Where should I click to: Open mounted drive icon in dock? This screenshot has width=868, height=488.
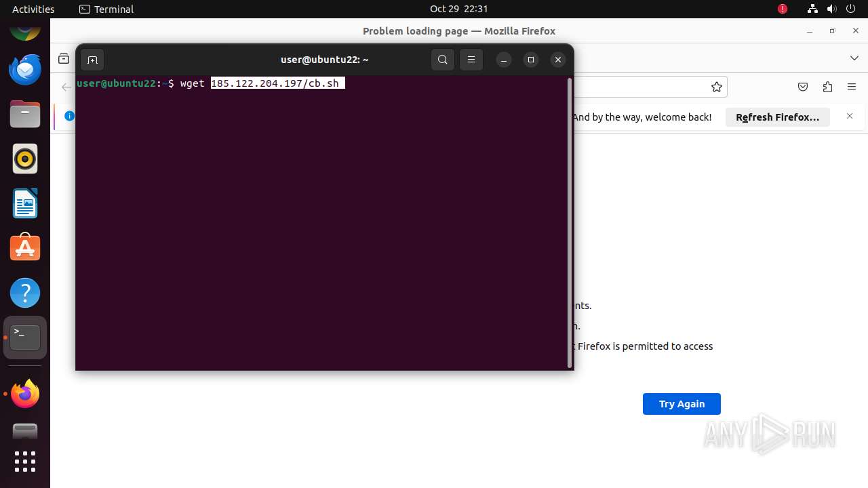[25, 431]
